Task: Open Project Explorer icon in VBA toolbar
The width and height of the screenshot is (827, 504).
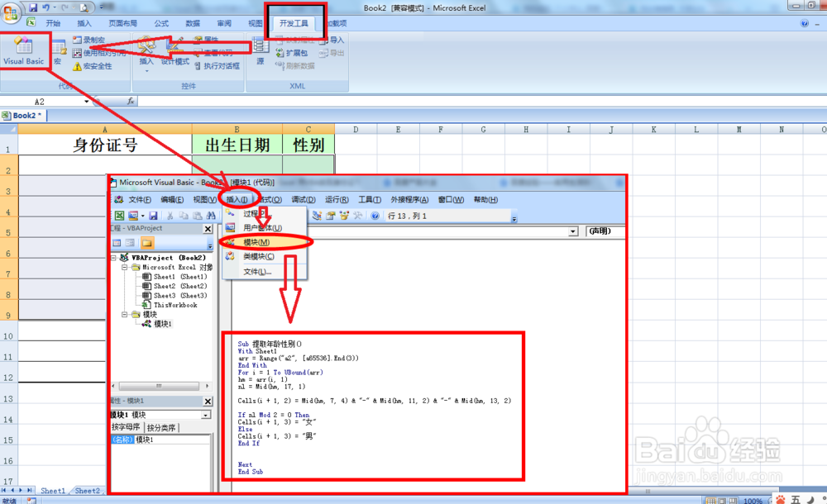Action: [317, 216]
